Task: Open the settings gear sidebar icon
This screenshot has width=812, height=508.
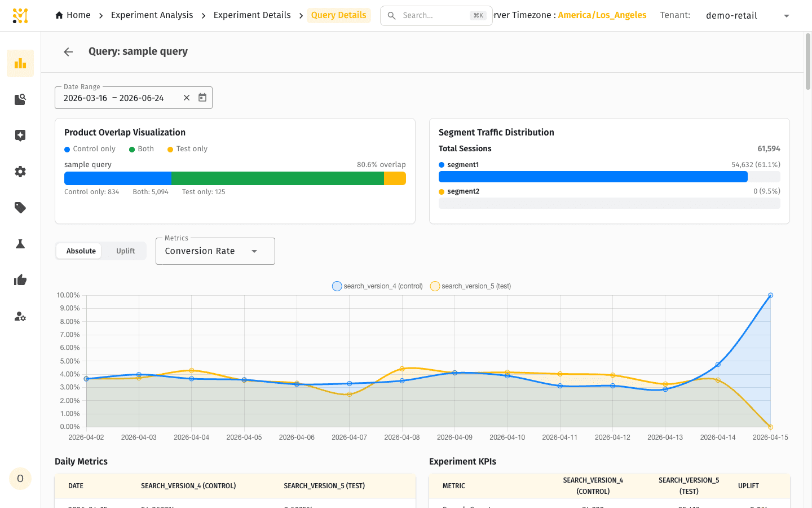Action: (x=20, y=172)
